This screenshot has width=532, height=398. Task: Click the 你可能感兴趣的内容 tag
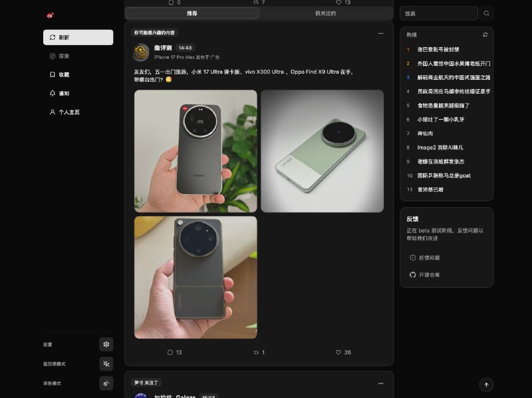point(154,33)
